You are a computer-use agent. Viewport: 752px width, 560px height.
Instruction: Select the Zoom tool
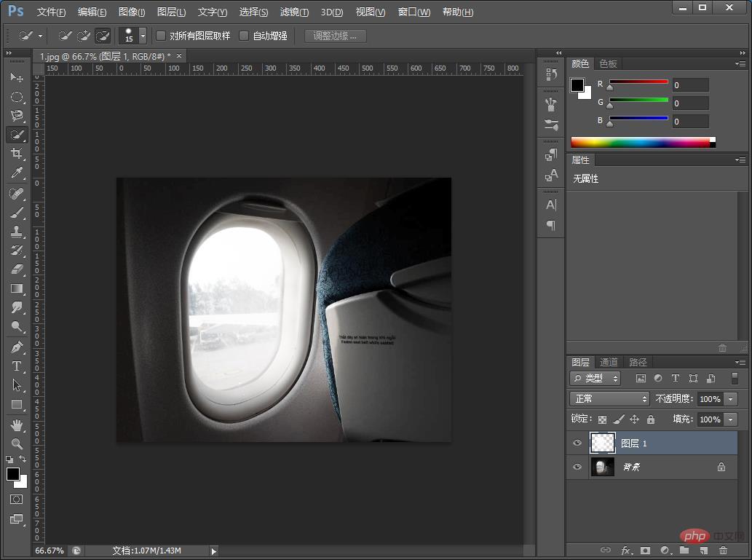click(17, 444)
